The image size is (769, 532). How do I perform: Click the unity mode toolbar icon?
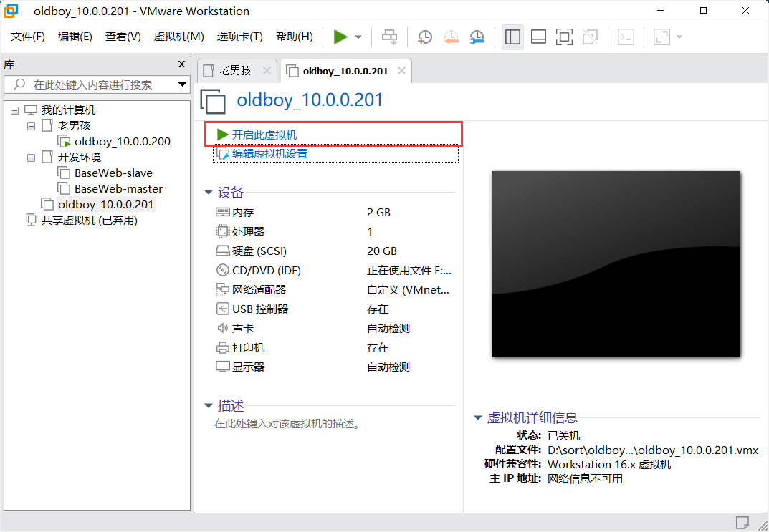coord(590,37)
